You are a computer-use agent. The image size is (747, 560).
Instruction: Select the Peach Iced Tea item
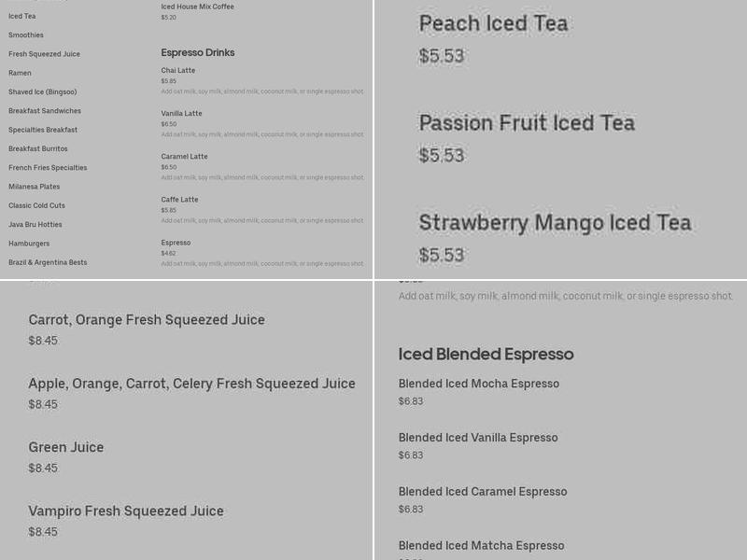click(x=494, y=23)
